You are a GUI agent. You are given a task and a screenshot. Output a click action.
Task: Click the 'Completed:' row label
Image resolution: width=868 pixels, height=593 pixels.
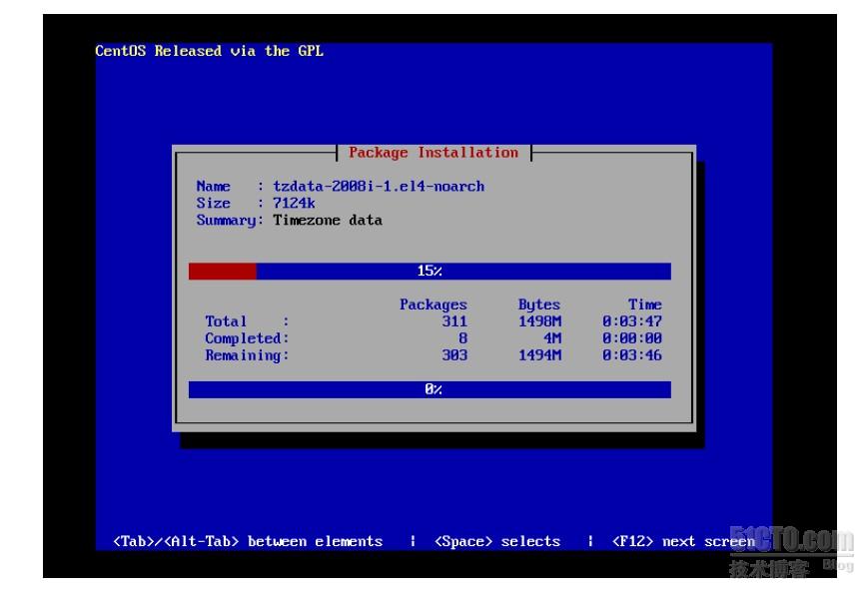pyautogui.click(x=247, y=338)
